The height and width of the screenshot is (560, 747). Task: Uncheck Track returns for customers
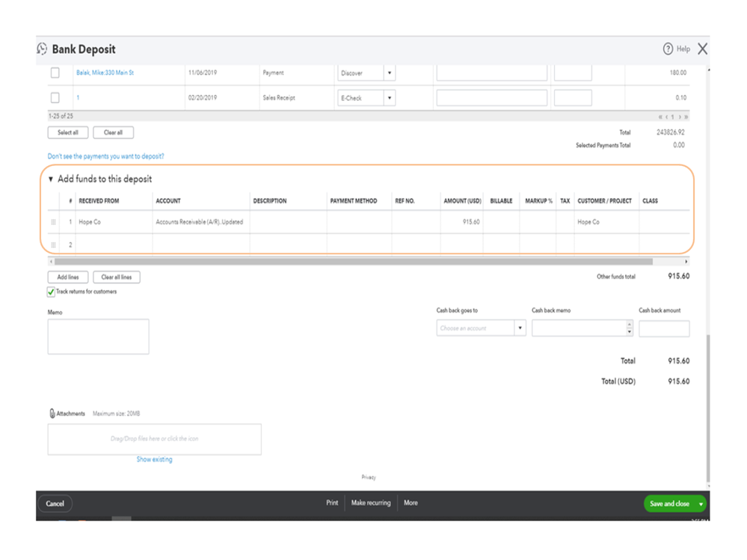51,292
